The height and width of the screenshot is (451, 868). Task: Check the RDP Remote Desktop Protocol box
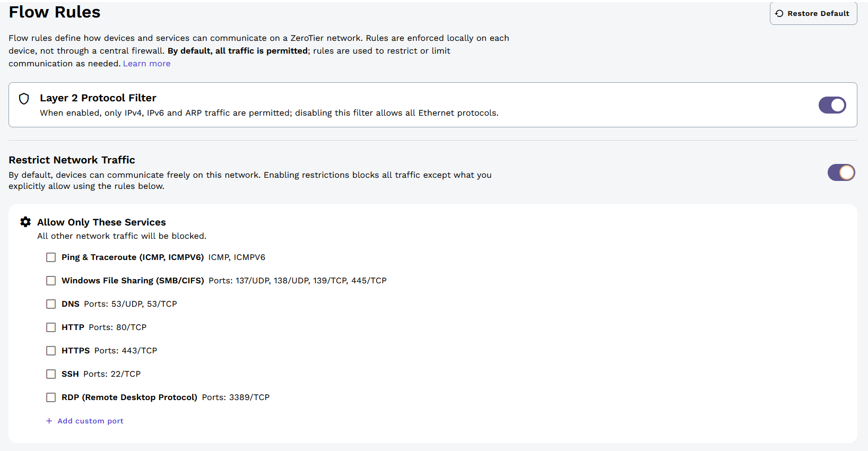(51, 397)
